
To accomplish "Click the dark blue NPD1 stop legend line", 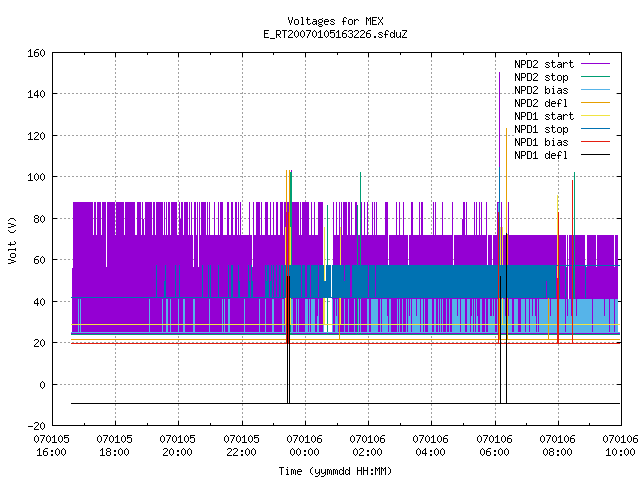I will 596,129.
